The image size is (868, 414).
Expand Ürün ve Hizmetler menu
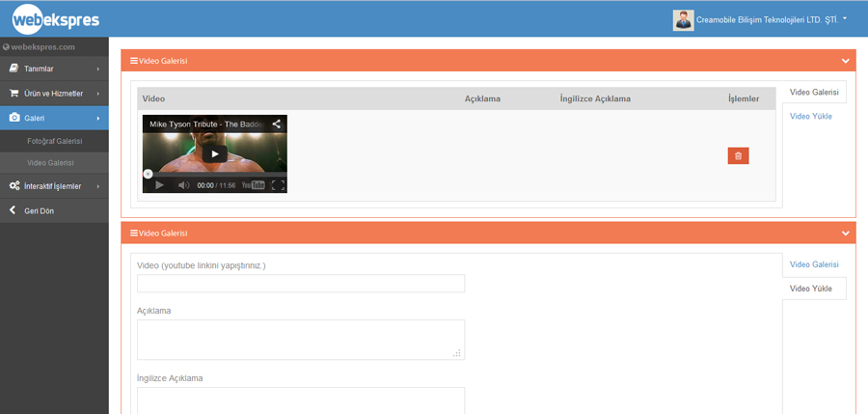coord(54,94)
